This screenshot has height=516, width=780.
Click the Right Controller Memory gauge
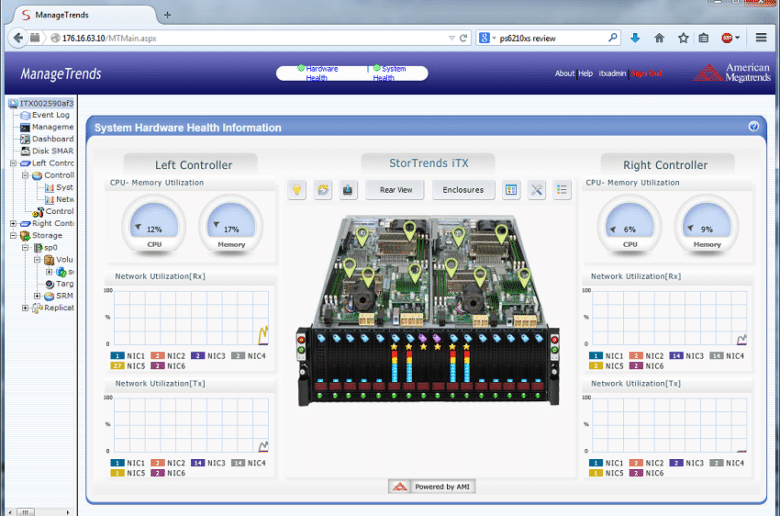click(x=707, y=224)
